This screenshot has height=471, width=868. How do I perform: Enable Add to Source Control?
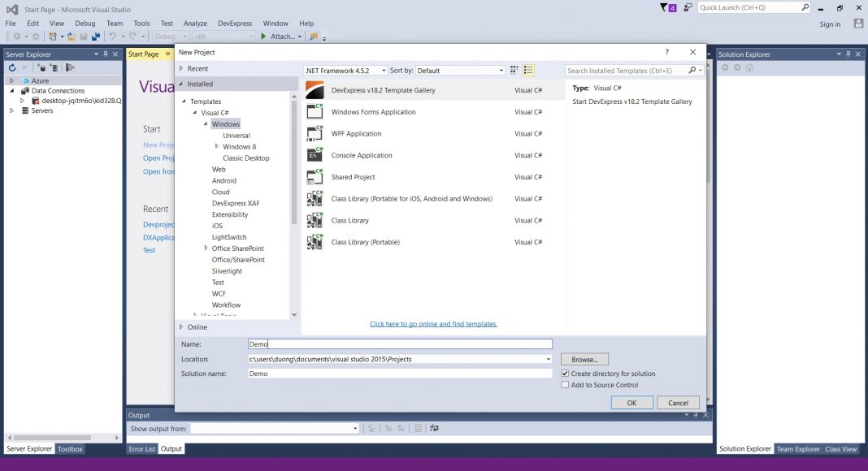566,384
